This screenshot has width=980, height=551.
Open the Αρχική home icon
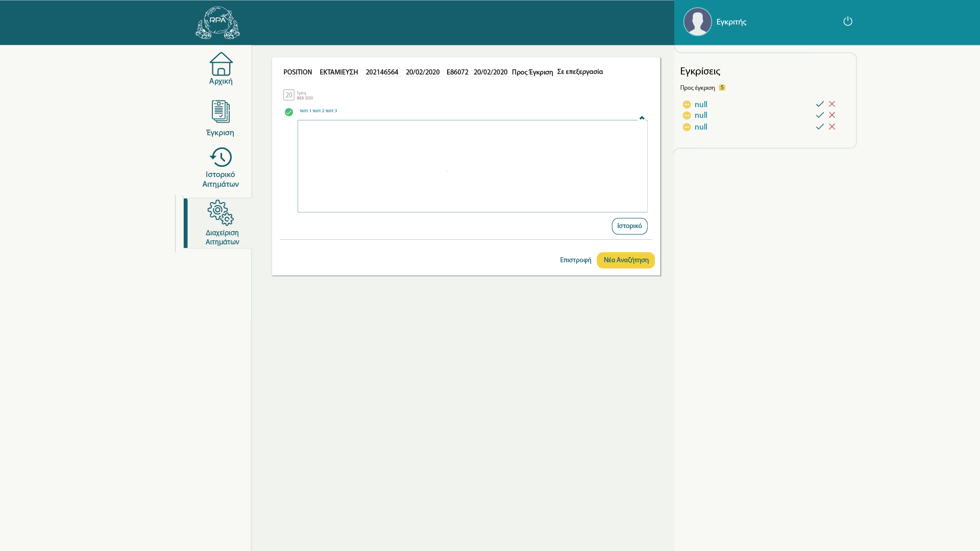click(221, 64)
